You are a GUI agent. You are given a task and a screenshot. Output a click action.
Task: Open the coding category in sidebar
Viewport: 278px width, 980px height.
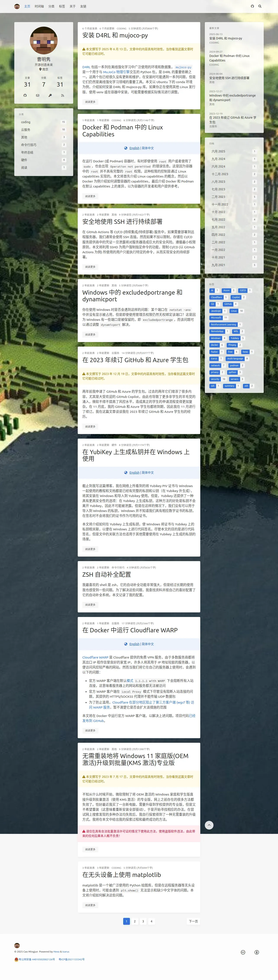click(44, 122)
